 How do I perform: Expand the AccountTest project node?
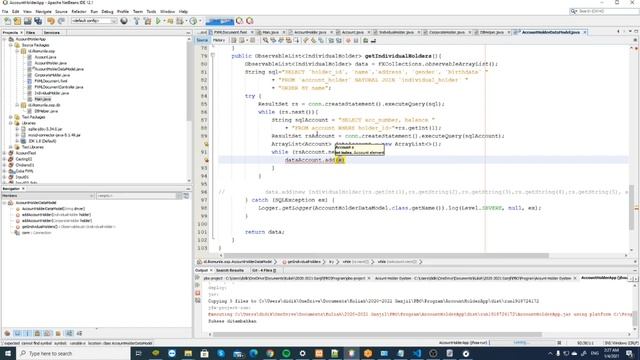[4, 153]
